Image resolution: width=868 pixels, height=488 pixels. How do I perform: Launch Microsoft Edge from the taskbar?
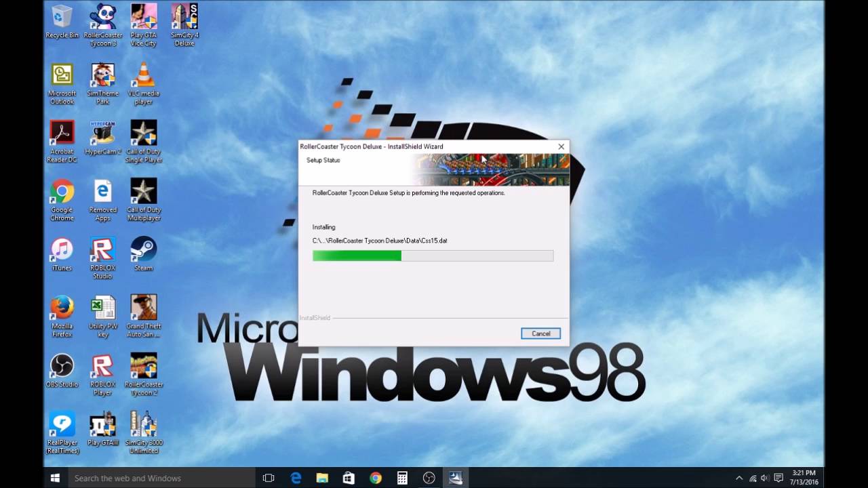click(296, 478)
